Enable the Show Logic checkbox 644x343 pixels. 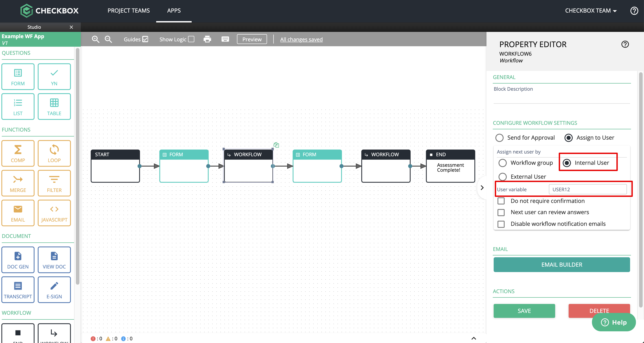tap(191, 39)
